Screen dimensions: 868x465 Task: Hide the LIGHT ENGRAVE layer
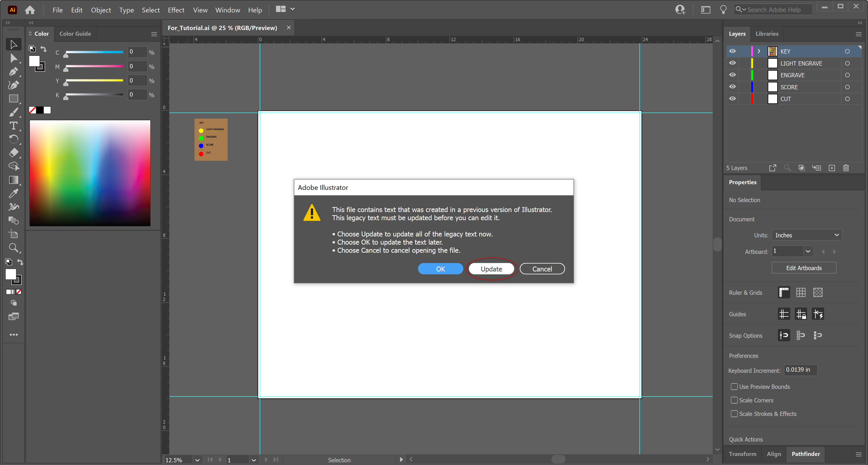733,63
